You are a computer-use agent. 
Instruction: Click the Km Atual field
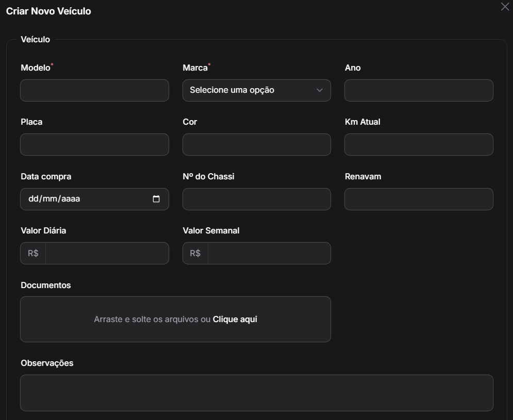point(419,145)
